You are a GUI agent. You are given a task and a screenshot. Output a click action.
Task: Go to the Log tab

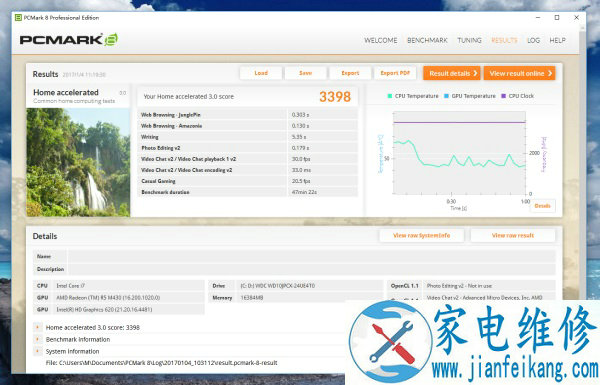tap(533, 40)
